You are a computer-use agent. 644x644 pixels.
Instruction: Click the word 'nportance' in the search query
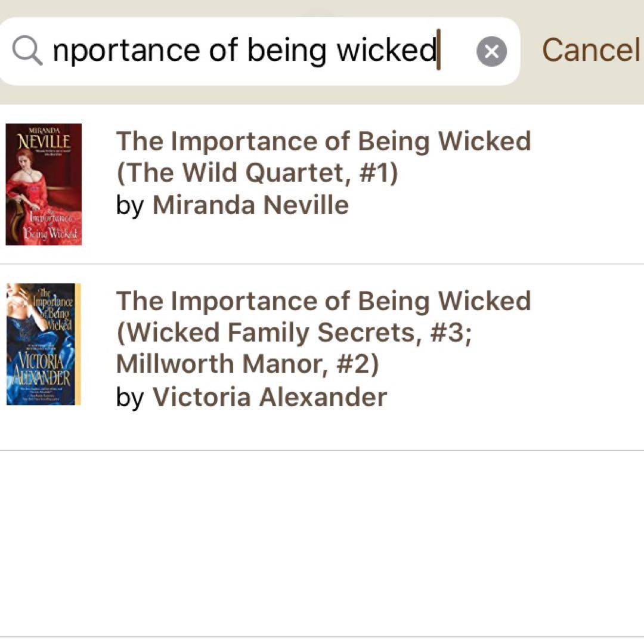pyautogui.click(x=126, y=51)
